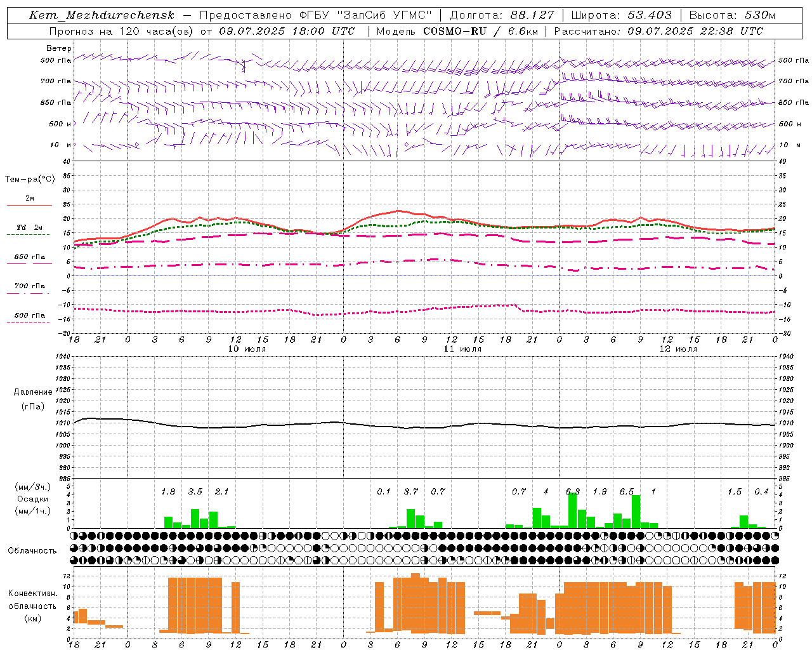This screenshot has height=650, width=812.
Task: Click the dashed line sample under '850 гПа' legend
Action: (x=28, y=263)
